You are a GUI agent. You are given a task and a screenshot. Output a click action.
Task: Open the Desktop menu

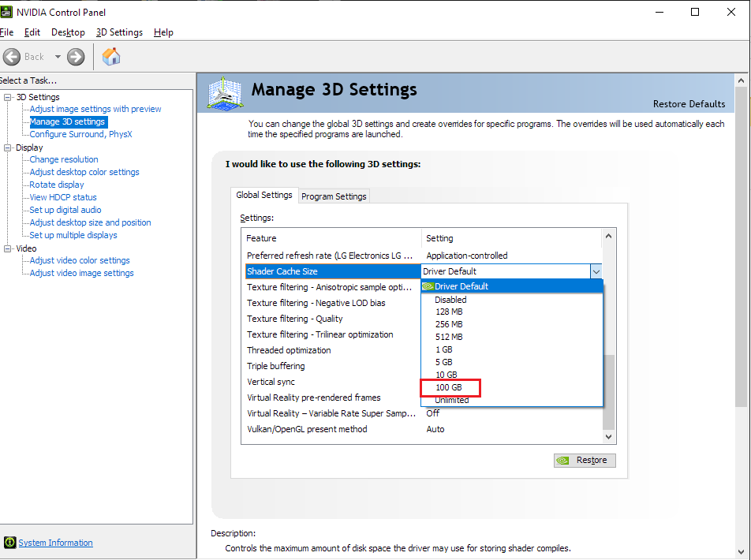pos(68,32)
